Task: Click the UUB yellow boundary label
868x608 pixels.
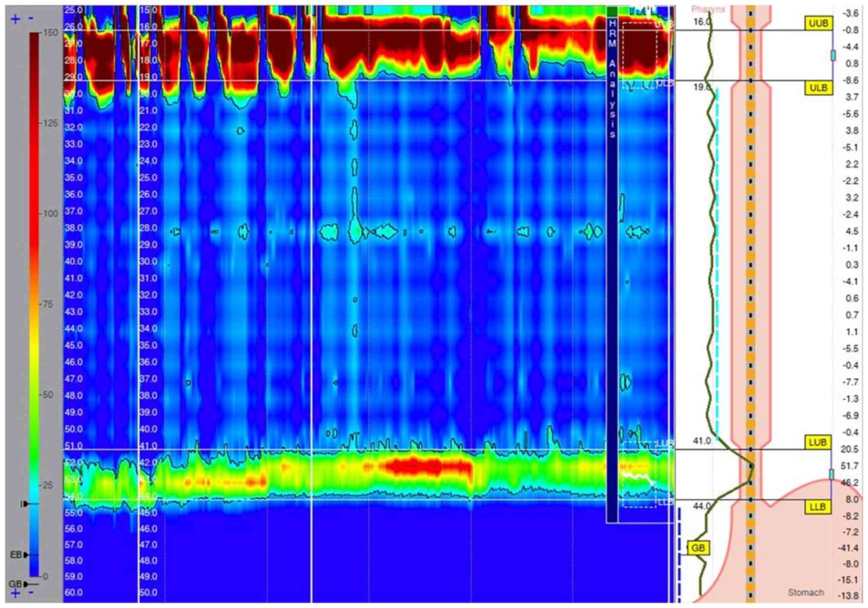Action: 818,23
